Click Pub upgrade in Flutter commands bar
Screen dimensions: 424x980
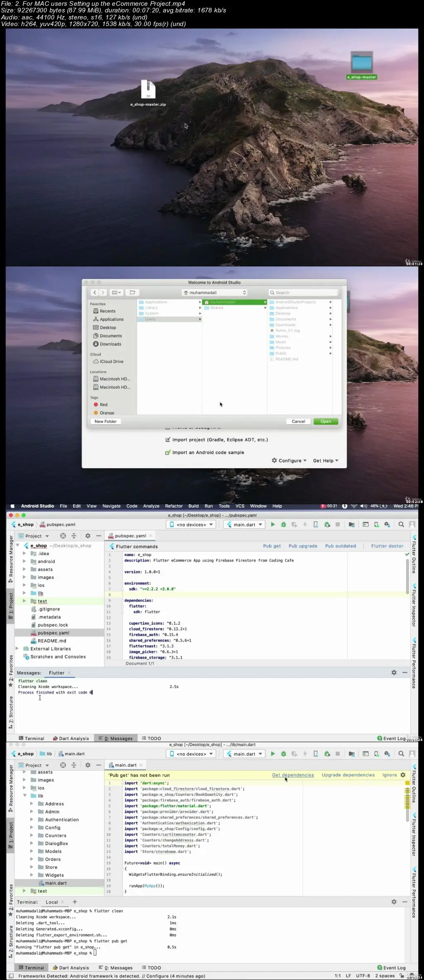(303, 546)
